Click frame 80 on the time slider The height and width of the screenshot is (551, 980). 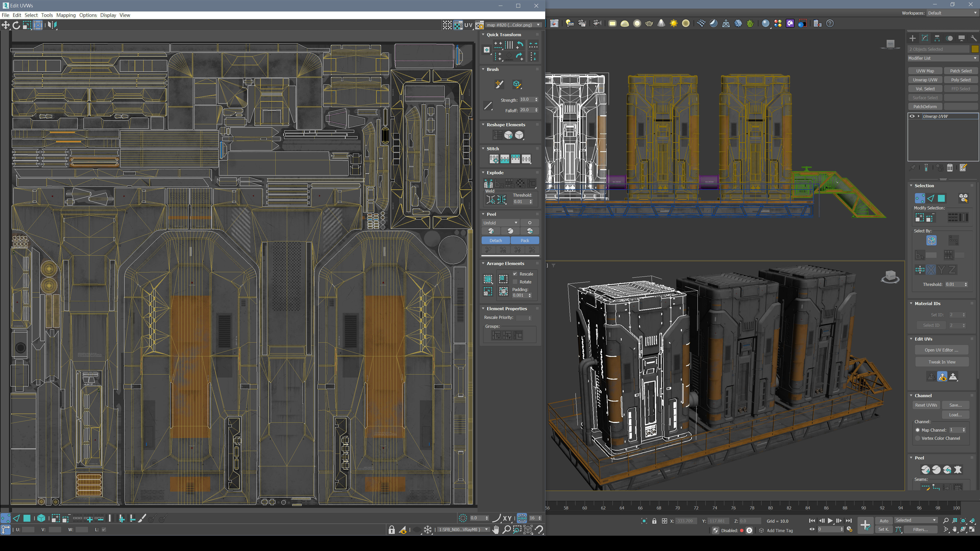770,508
